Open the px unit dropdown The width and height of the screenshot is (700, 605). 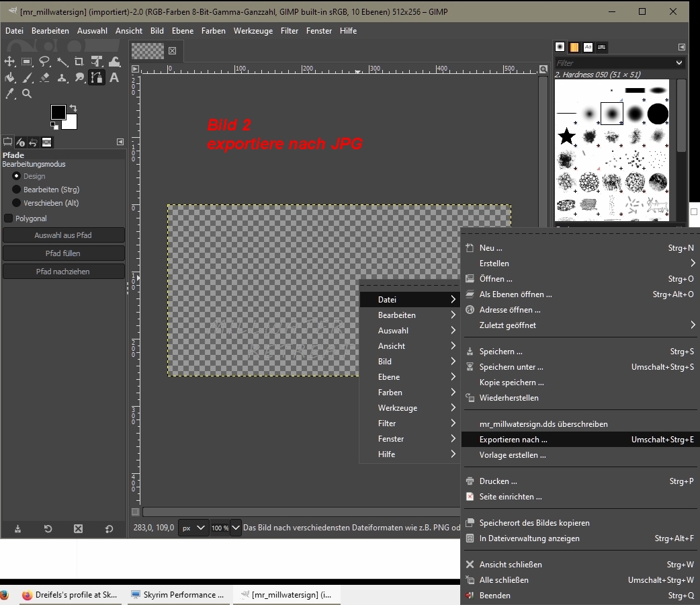pos(193,528)
